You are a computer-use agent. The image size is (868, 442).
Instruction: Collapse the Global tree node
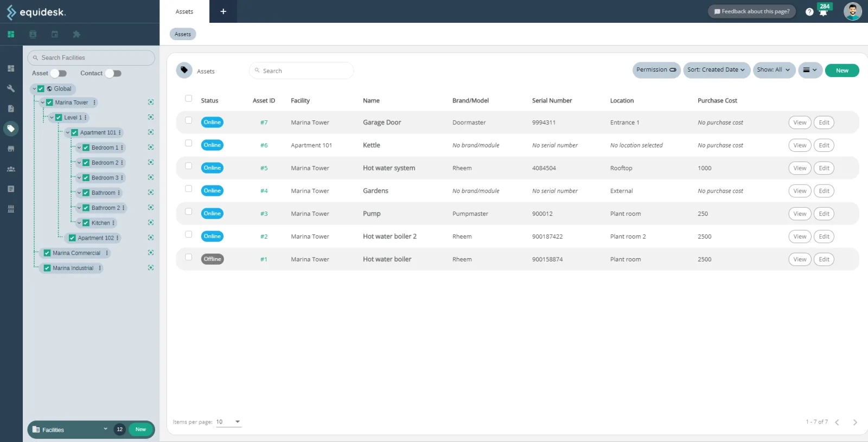[35, 89]
